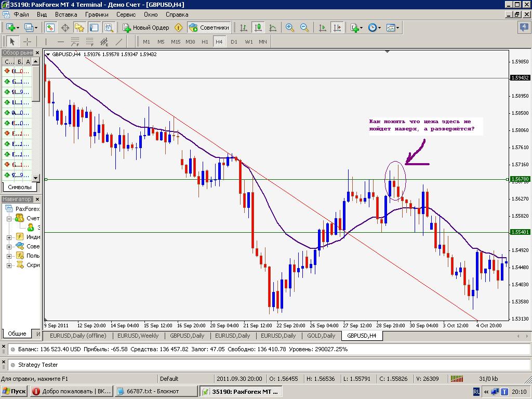Switch to the GOLD,Daily chart tab
This screenshot has height=399, width=532.
pyautogui.click(x=321, y=336)
